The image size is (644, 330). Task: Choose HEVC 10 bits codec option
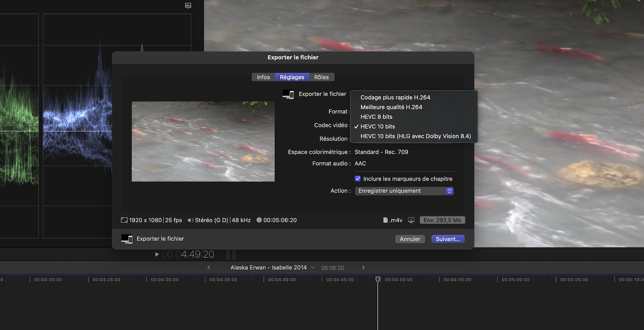click(378, 127)
